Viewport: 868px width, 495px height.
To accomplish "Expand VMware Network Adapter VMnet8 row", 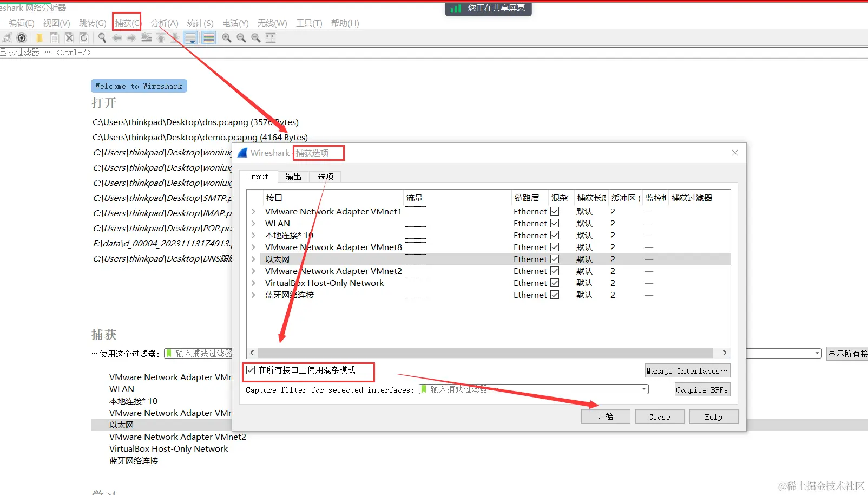I will click(253, 247).
